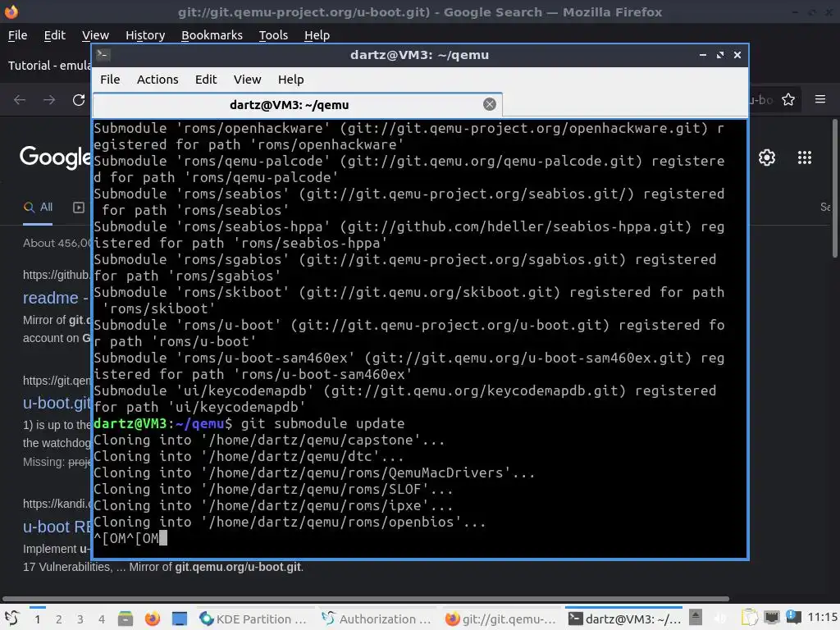Click the removable media eject tray icon
Image resolution: width=840 pixels, height=630 pixels.
click(696, 618)
